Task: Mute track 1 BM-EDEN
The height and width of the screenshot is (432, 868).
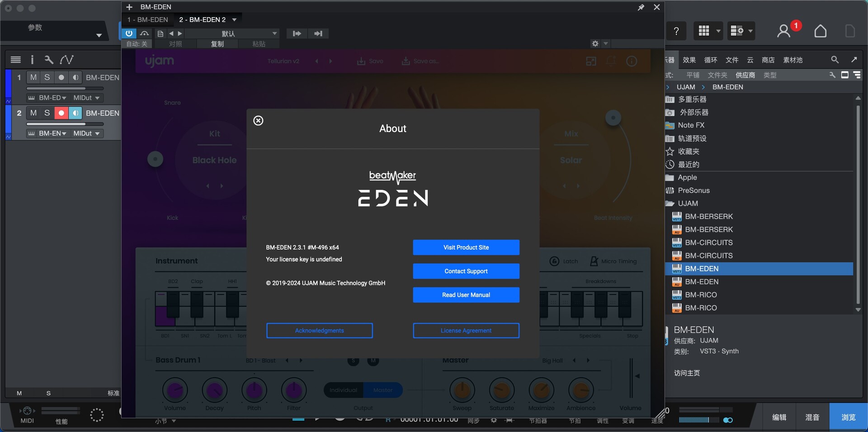Action: click(x=33, y=77)
